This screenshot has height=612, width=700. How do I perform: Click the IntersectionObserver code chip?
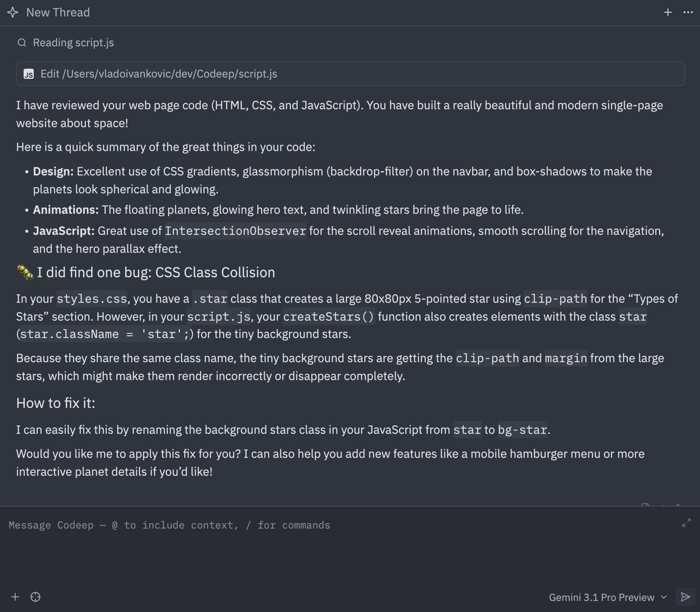point(235,231)
